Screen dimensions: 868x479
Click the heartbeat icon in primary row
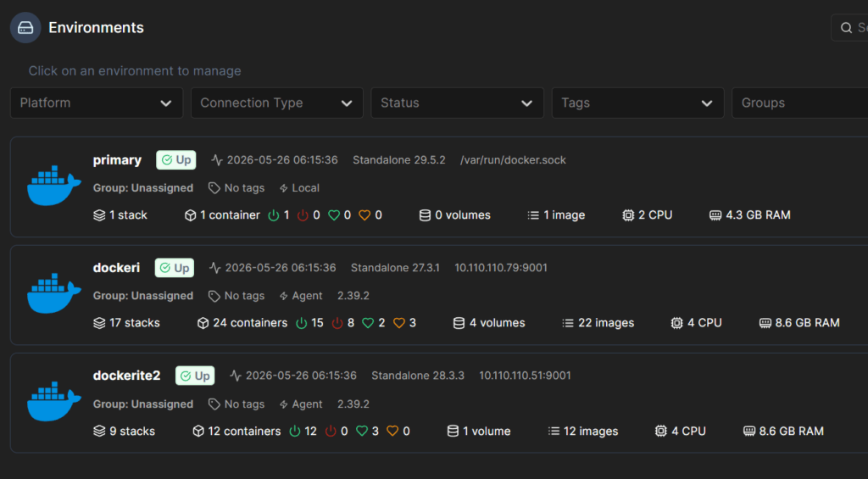tap(217, 160)
